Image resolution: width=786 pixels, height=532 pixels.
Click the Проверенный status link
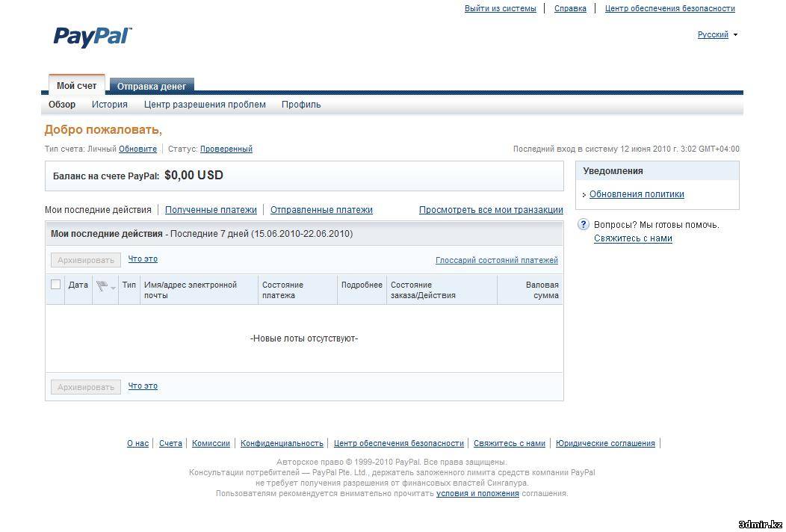[226, 149]
